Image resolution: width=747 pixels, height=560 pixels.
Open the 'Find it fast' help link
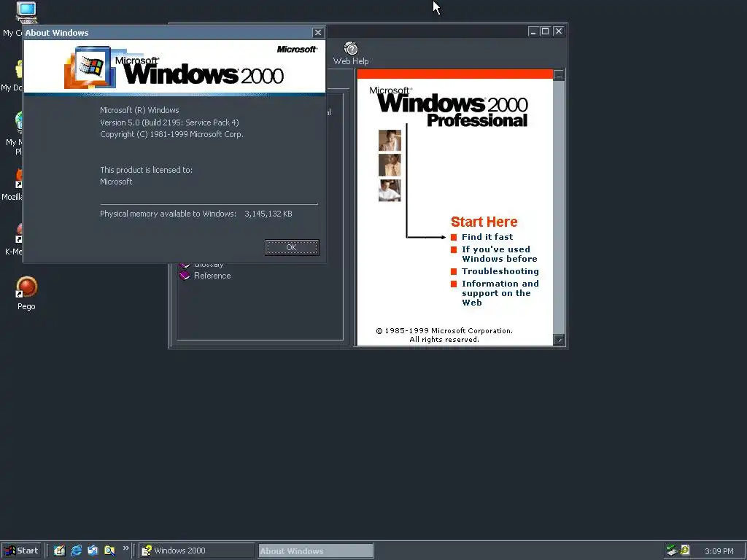[x=487, y=237]
